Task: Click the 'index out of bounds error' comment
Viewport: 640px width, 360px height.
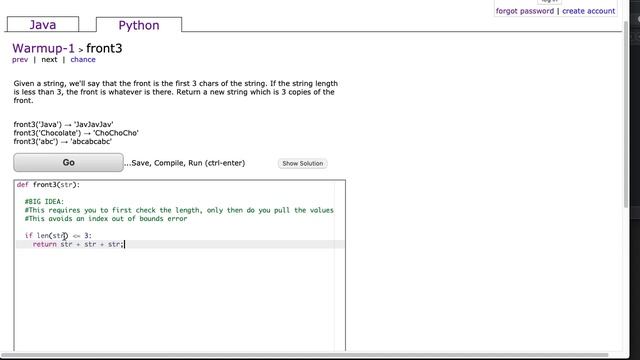Action: pos(106,219)
